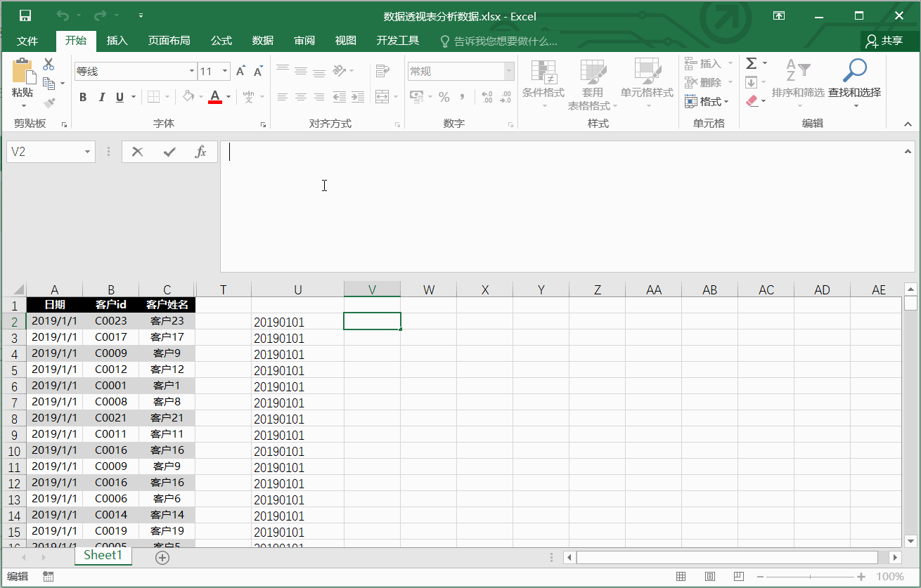921x588 pixels.
Task: Click the 条件格式 button
Action: click(x=543, y=84)
